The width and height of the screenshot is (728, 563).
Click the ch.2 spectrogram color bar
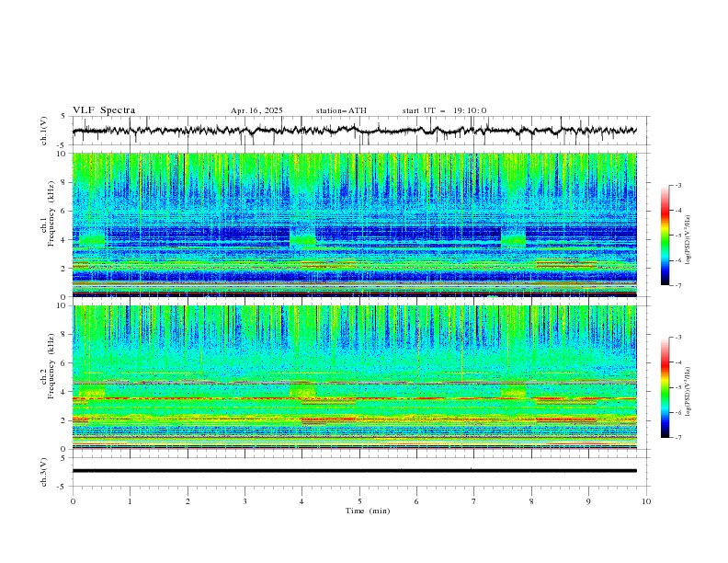click(665, 387)
